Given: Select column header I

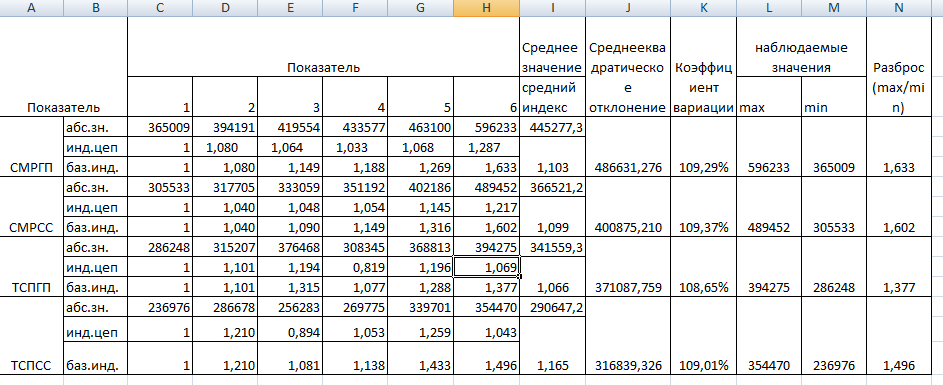Looking at the screenshot, I should 552,8.
